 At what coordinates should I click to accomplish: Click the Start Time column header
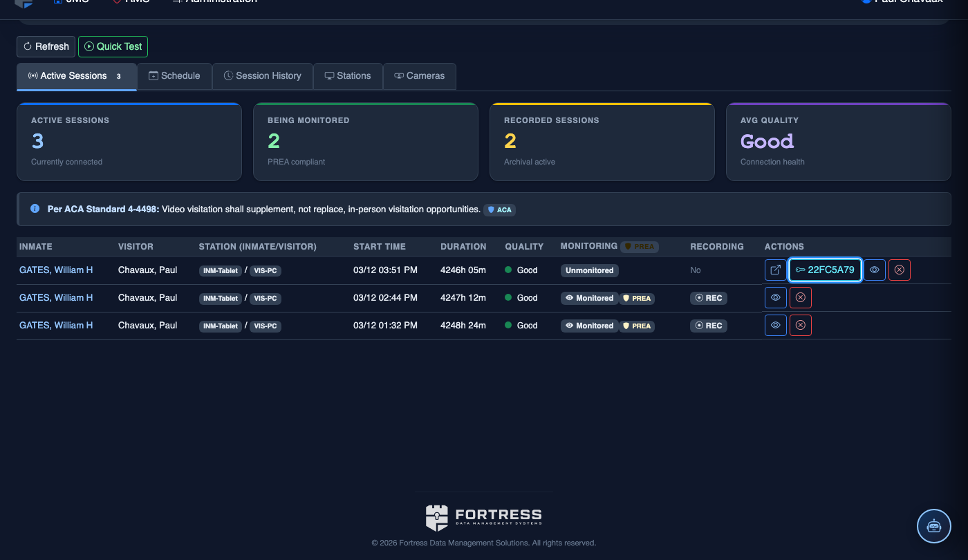380,246
